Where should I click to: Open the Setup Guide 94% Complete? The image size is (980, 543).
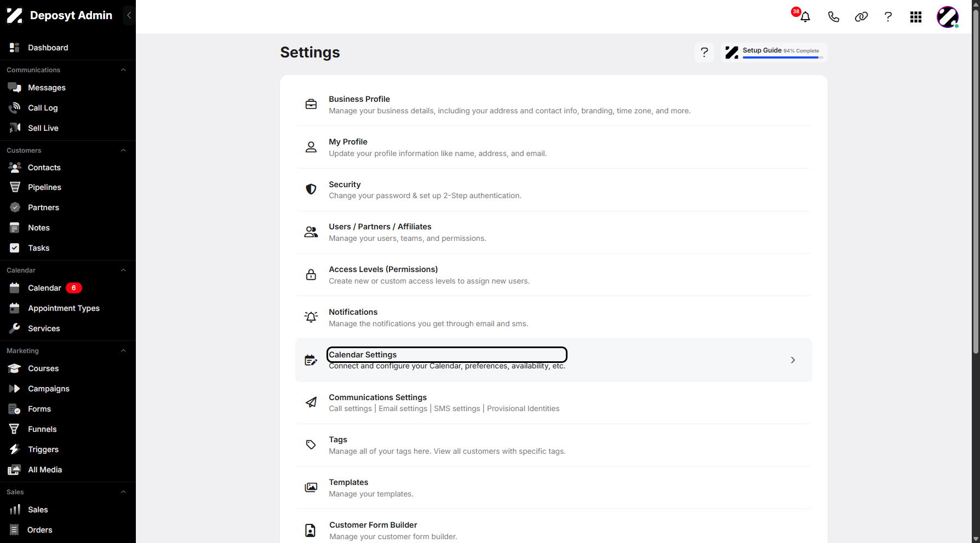coord(774,52)
